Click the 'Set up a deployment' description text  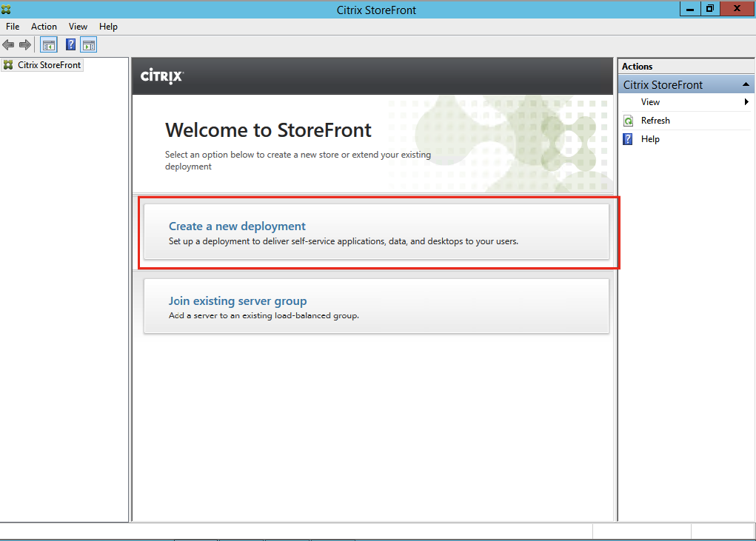click(344, 241)
